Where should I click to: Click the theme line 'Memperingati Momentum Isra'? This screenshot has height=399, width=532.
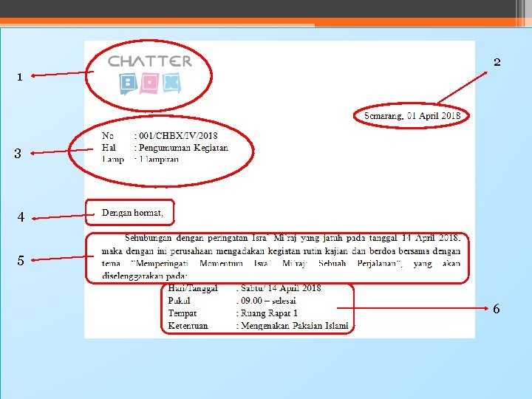[281, 264]
